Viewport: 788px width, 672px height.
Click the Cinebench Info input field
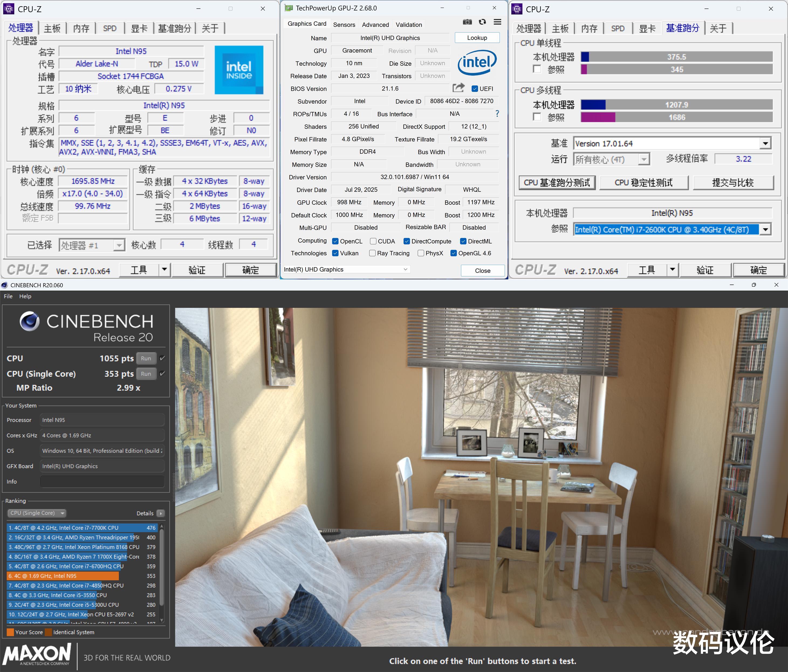pos(102,481)
